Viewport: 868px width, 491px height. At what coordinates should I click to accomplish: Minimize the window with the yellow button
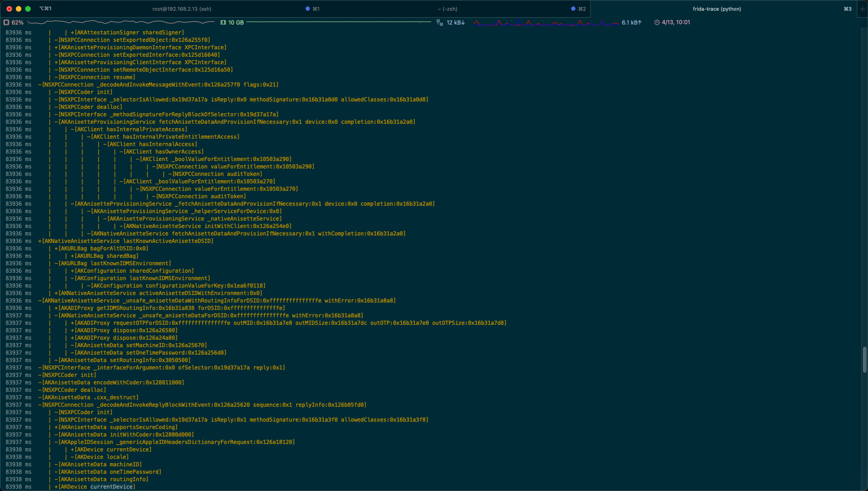click(x=19, y=9)
